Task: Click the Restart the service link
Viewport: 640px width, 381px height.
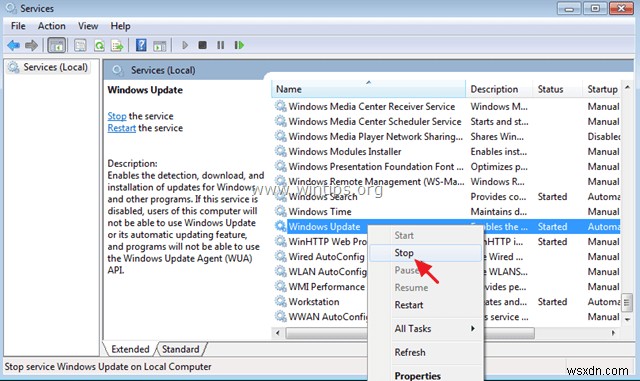Action: point(122,128)
